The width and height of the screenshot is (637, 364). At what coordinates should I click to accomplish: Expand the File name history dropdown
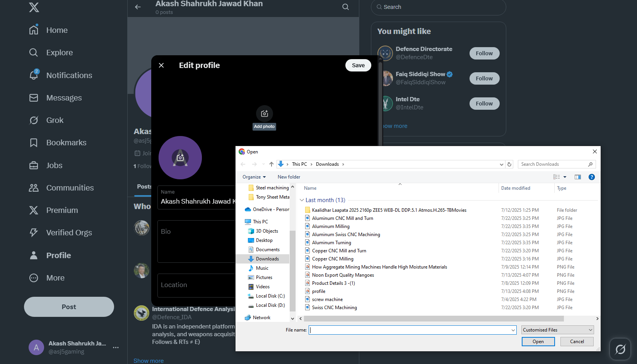513,330
